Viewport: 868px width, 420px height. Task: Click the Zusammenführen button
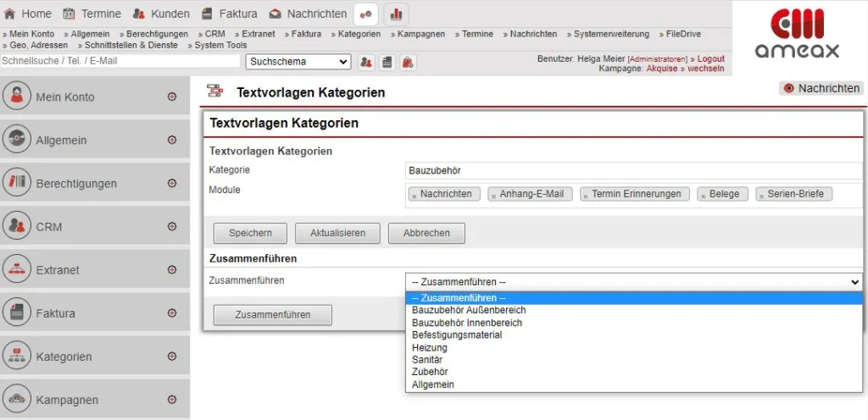tap(273, 315)
